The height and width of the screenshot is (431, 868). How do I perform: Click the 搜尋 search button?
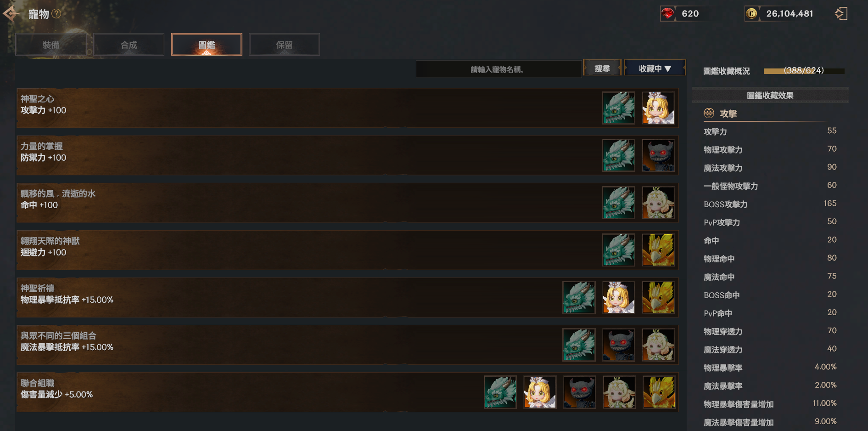[x=602, y=68]
